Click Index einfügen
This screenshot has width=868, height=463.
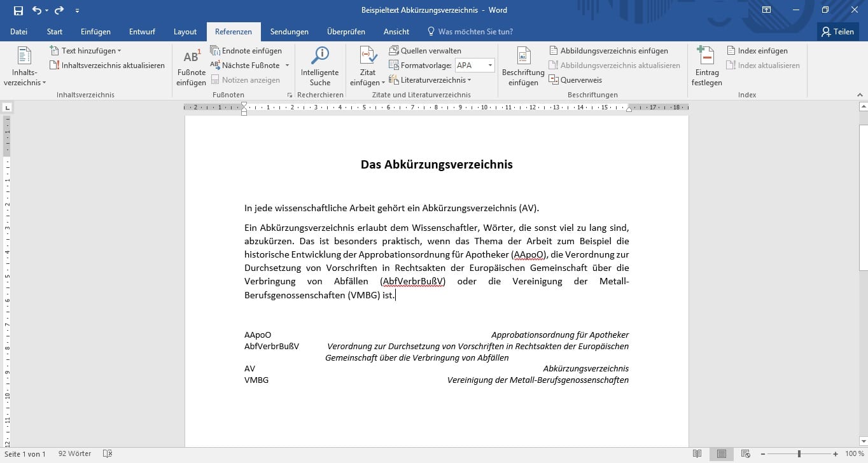click(x=757, y=51)
